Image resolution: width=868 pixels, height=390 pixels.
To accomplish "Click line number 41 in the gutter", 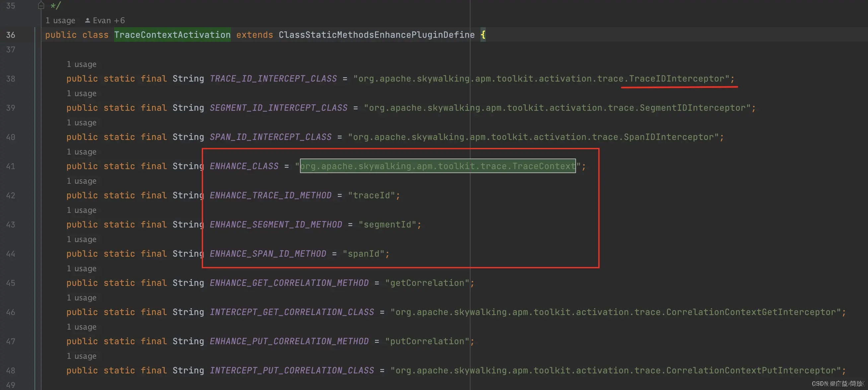I will click(x=11, y=166).
